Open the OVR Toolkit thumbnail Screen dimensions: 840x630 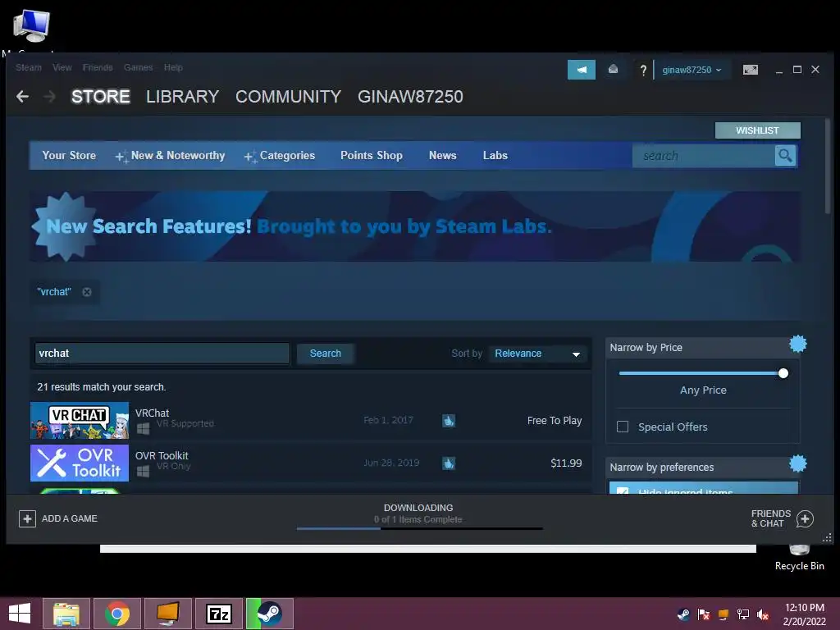80,463
